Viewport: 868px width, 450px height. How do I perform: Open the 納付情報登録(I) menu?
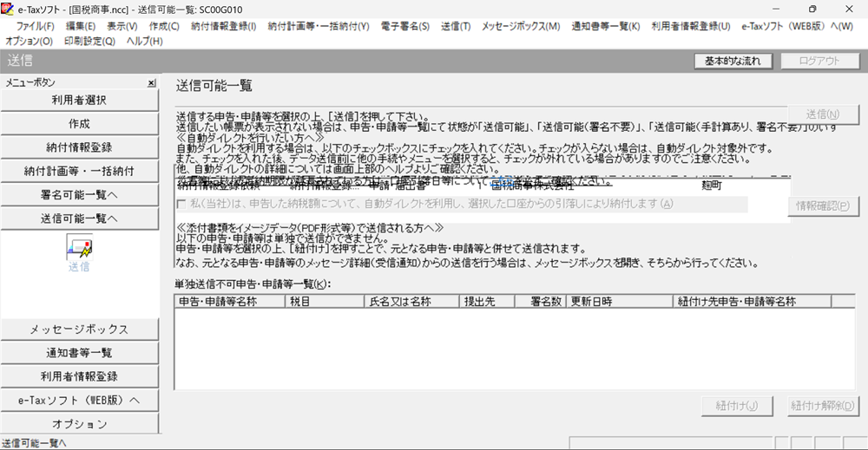[x=224, y=26]
